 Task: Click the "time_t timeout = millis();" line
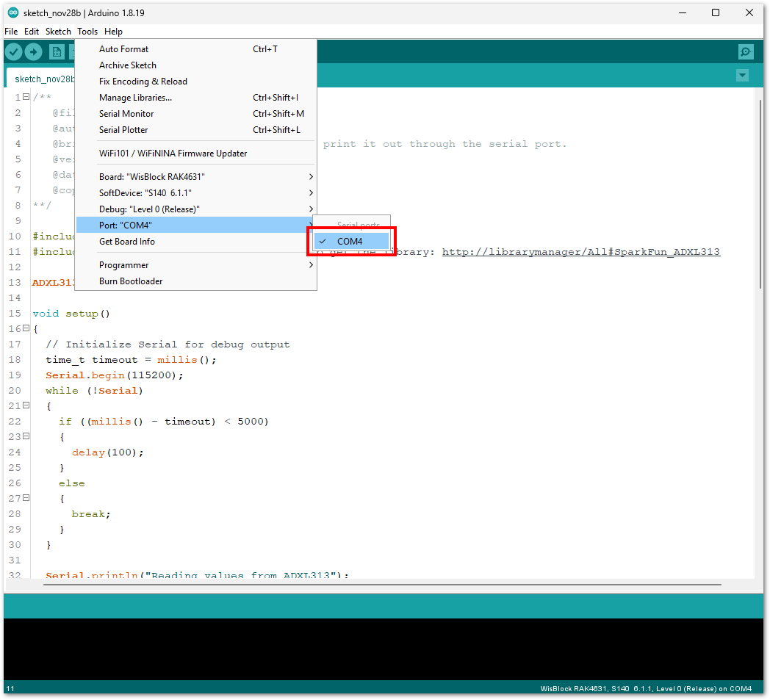point(131,360)
